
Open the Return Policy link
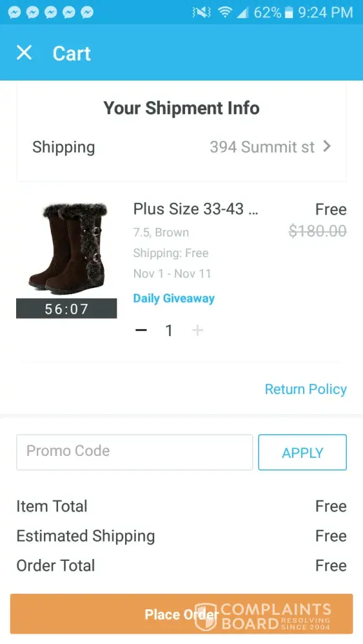coord(306,389)
